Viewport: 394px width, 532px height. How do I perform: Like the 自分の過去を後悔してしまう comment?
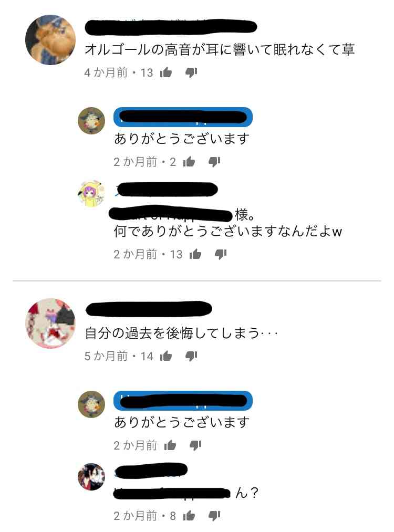click(166, 356)
